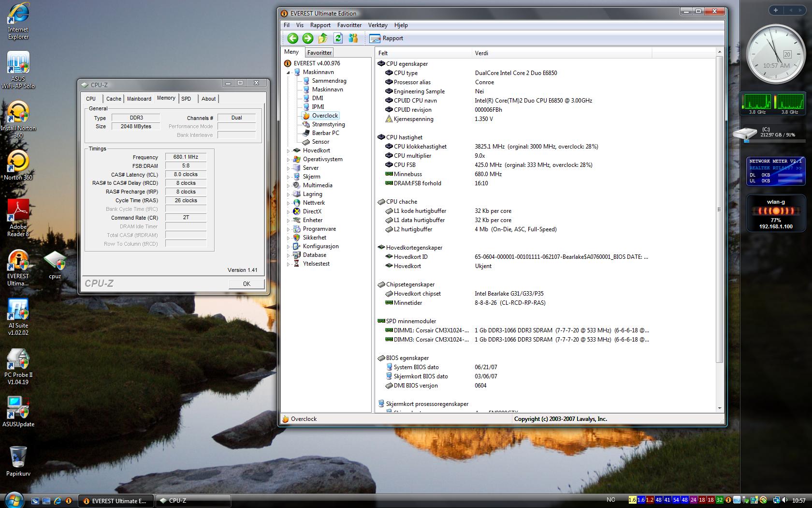Open Adobe Reader 8 desktop icon
The width and height of the screenshot is (812, 508).
pyautogui.click(x=18, y=218)
